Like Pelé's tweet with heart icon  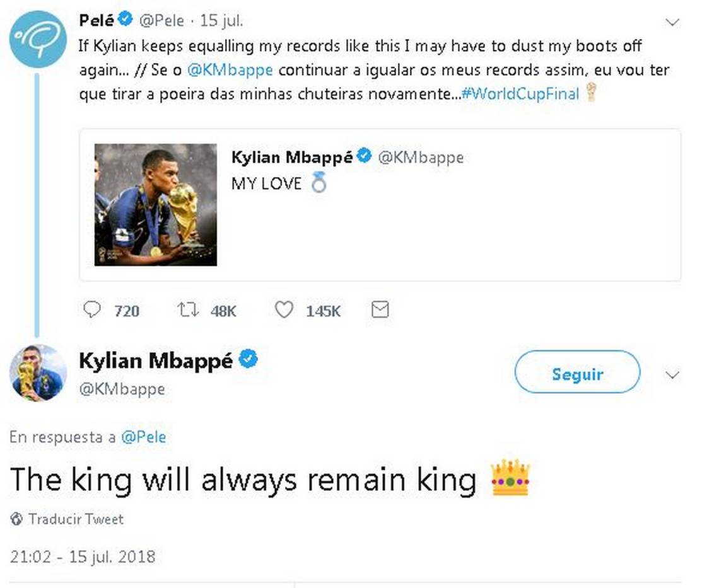284,310
